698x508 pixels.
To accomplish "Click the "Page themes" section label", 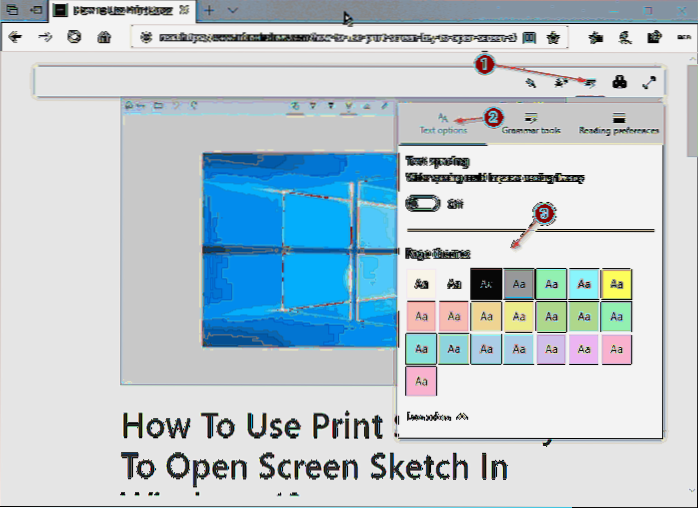I will point(438,253).
